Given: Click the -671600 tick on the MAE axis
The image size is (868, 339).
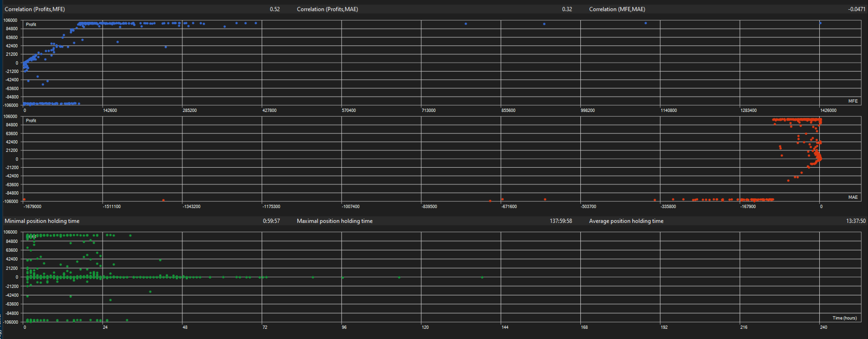Looking at the screenshot, I should pyautogui.click(x=509, y=207).
